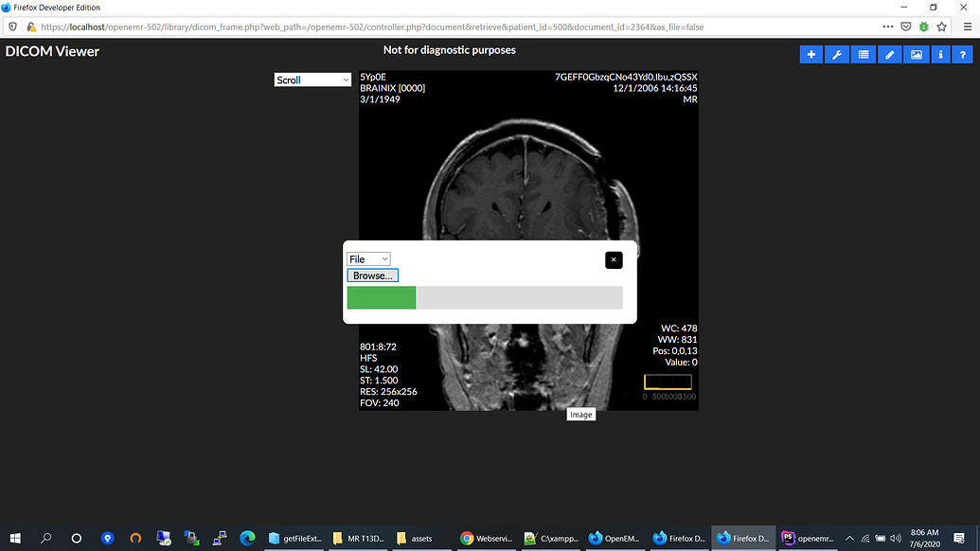The image size is (980, 551).
Task: Open the Scroll tool dropdown
Action: click(312, 80)
